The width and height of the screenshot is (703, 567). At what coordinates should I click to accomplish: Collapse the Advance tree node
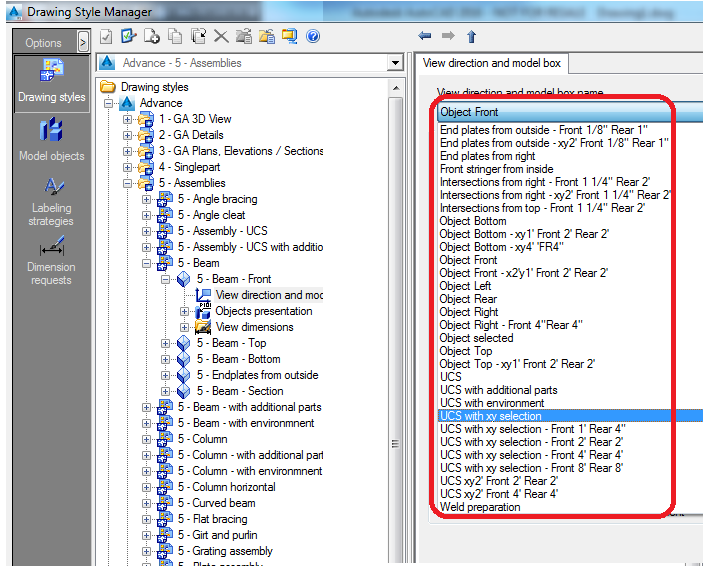pyautogui.click(x=108, y=104)
